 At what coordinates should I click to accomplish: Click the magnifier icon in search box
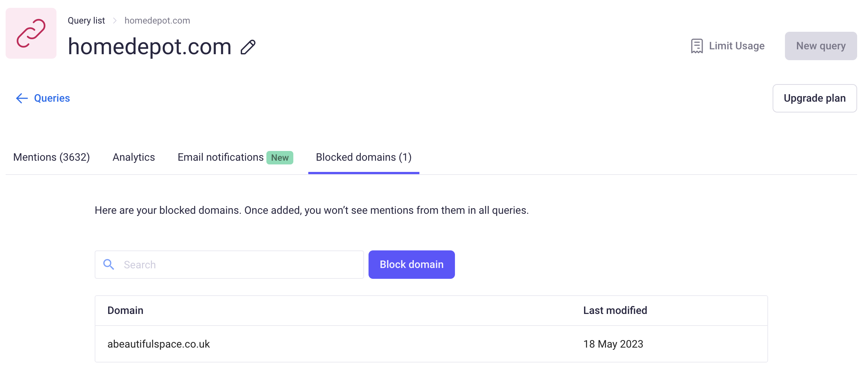109,265
